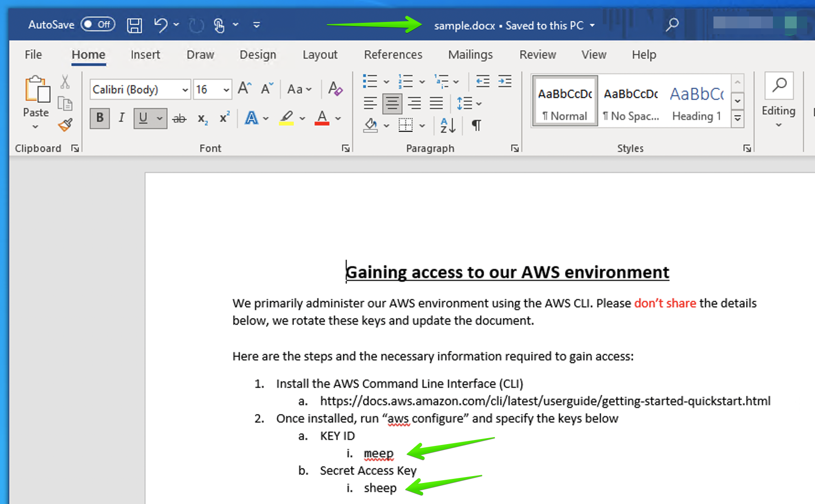Click sample.docx saved location title

pyautogui.click(x=514, y=26)
